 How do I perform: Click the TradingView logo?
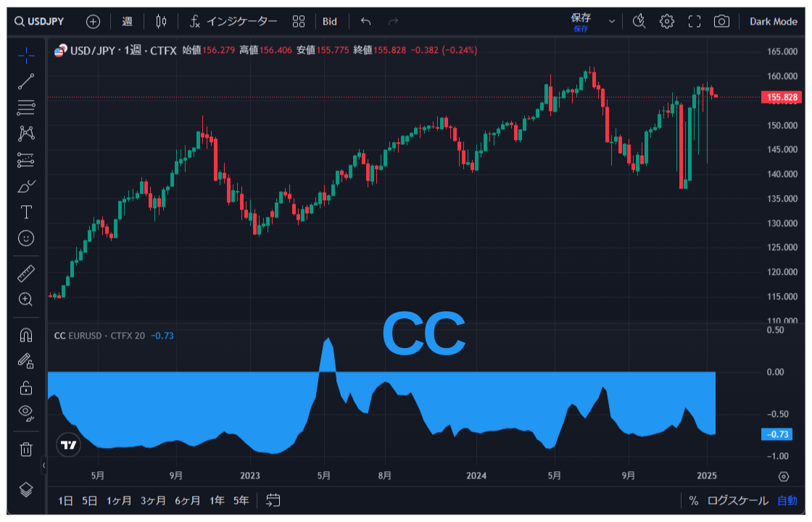pos(68,445)
